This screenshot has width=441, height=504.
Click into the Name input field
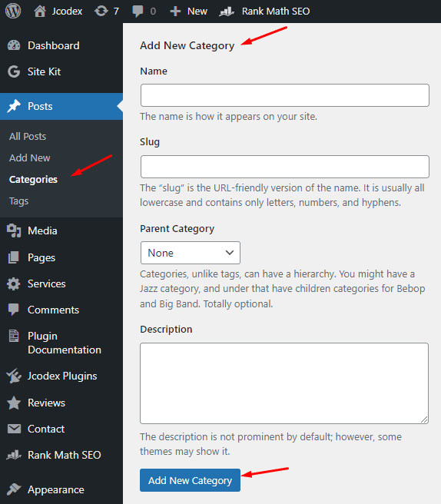(285, 95)
